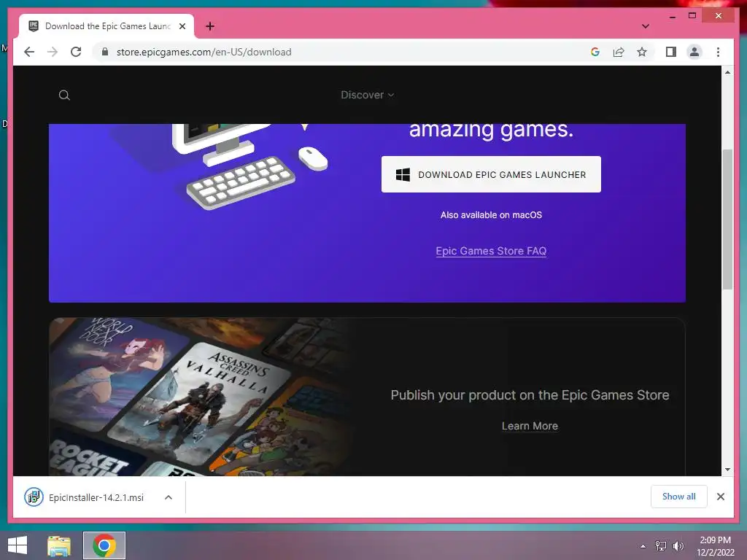Image resolution: width=747 pixels, height=560 pixels.
Task: Share this page icon
Action: click(x=619, y=52)
